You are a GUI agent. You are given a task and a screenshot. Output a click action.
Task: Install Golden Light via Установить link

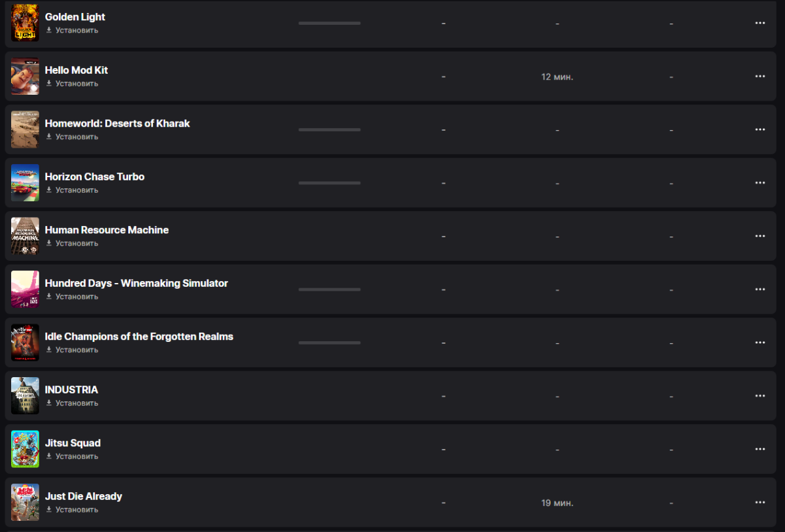point(77,30)
